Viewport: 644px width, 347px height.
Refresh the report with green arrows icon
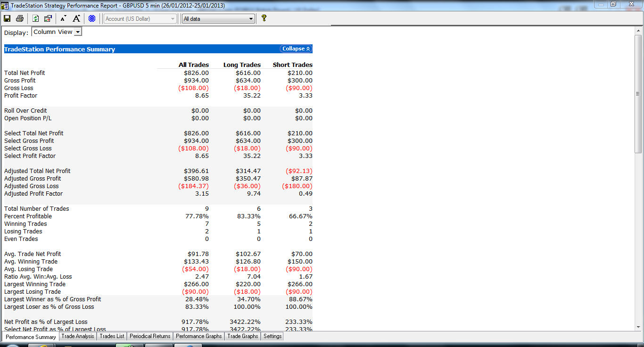[36, 18]
